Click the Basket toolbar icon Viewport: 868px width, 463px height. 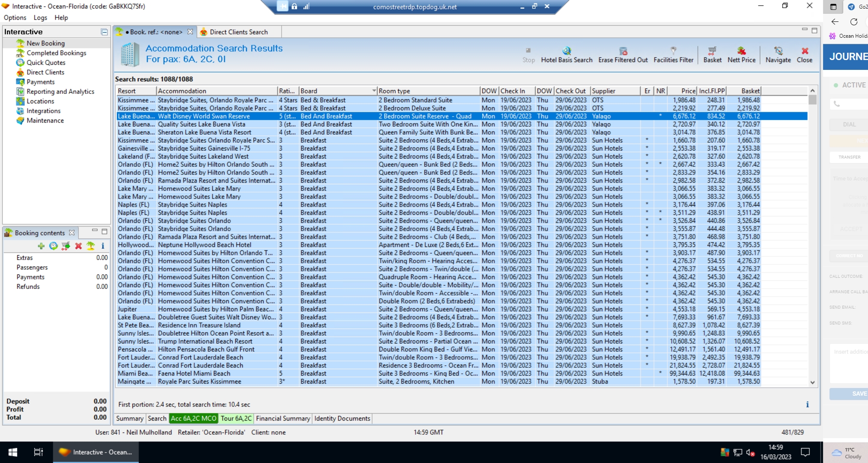click(x=712, y=51)
